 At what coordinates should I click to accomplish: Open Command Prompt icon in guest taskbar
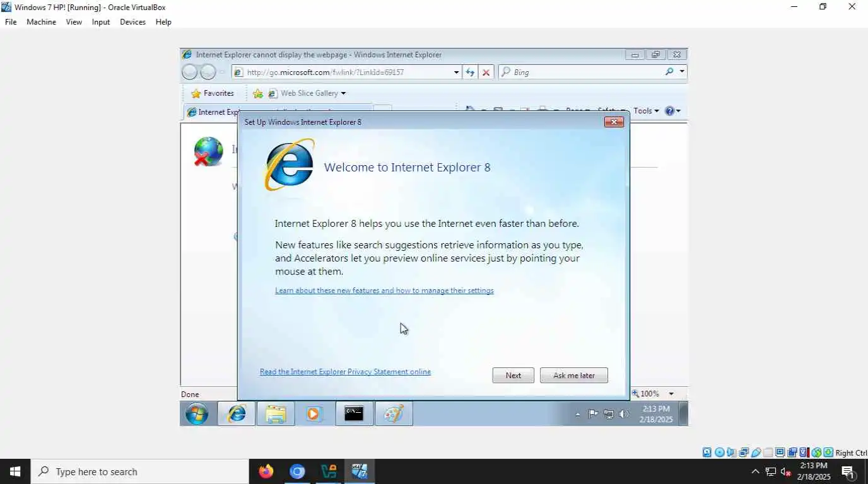pos(354,414)
